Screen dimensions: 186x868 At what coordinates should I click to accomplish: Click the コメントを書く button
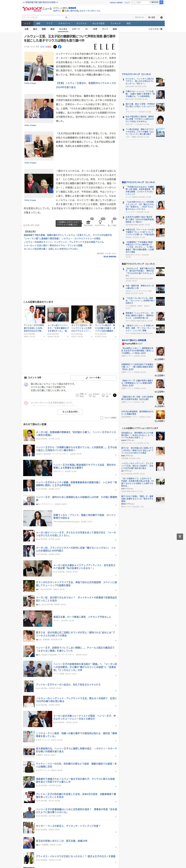coord(93,378)
